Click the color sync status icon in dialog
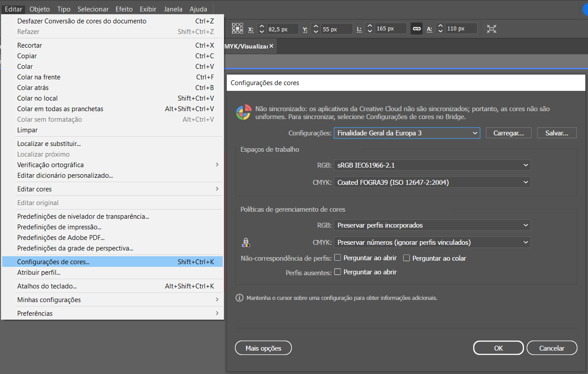 [243, 112]
